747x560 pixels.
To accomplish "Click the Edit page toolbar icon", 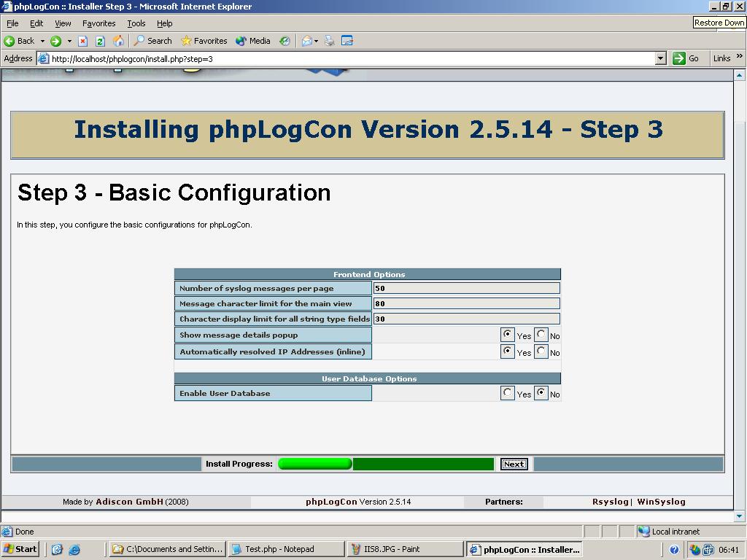I will pos(347,41).
